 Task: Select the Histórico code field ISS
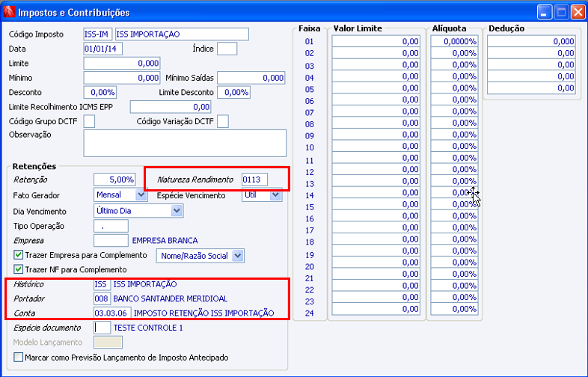102,284
